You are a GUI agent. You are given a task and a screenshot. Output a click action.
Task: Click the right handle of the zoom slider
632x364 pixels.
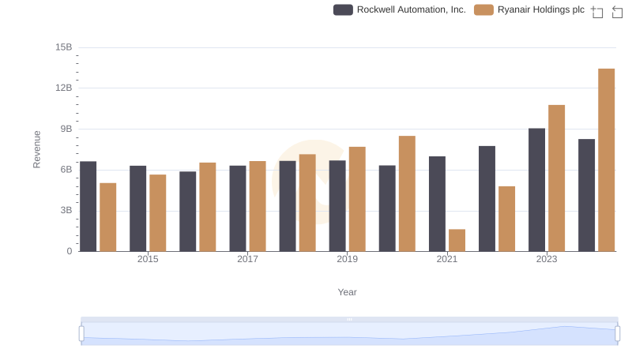[x=618, y=334]
